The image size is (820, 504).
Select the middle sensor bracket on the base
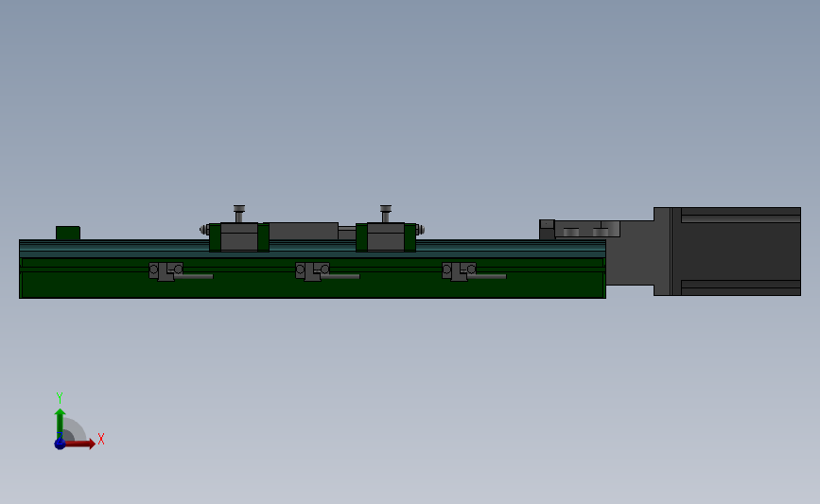tap(312, 271)
